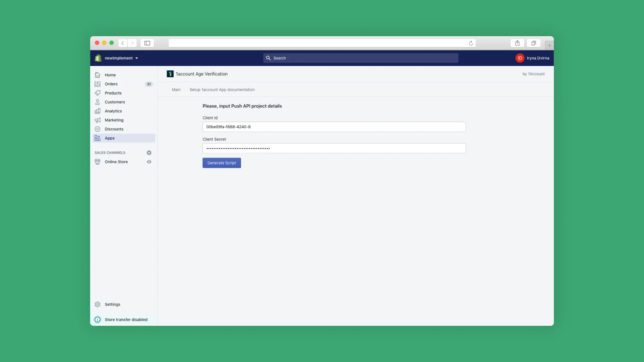Click the browser address bar
Viewport: 644px width, 362px height.
click(x=322, y=43)
